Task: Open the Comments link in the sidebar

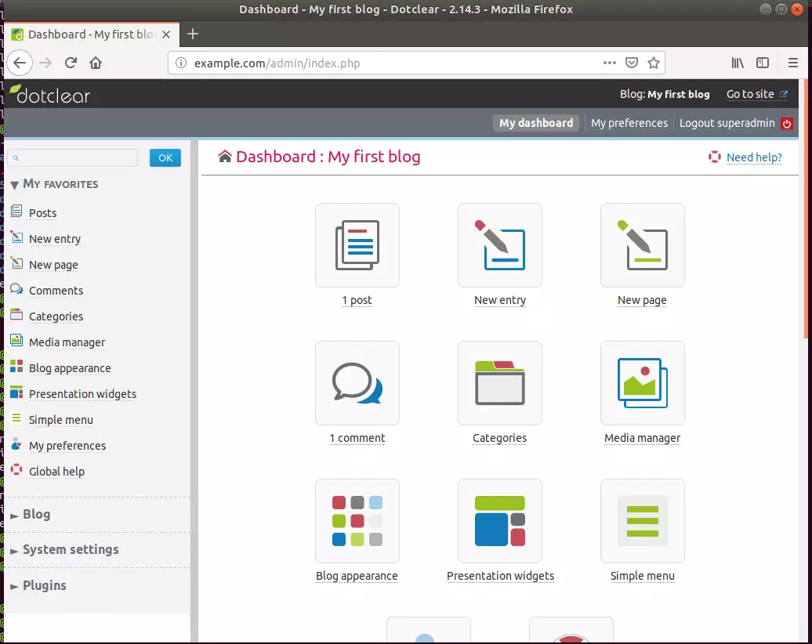Action: click(56, 291)
